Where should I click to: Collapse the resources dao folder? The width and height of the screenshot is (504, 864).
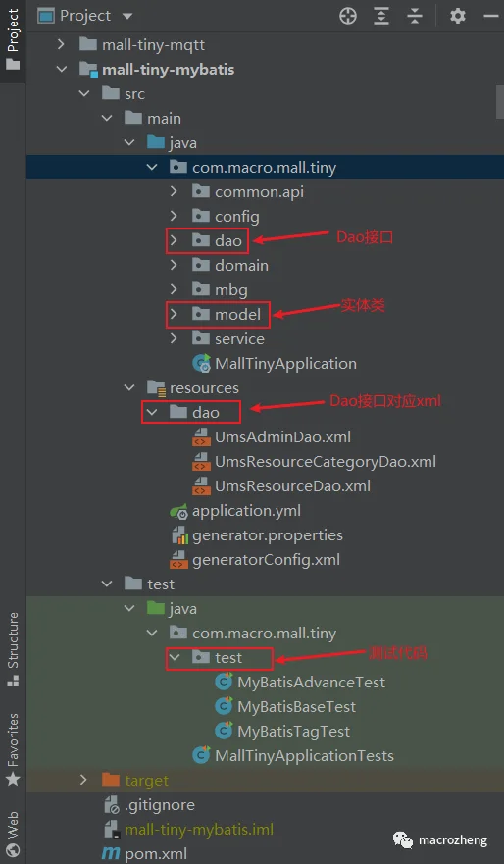(151, 412)
